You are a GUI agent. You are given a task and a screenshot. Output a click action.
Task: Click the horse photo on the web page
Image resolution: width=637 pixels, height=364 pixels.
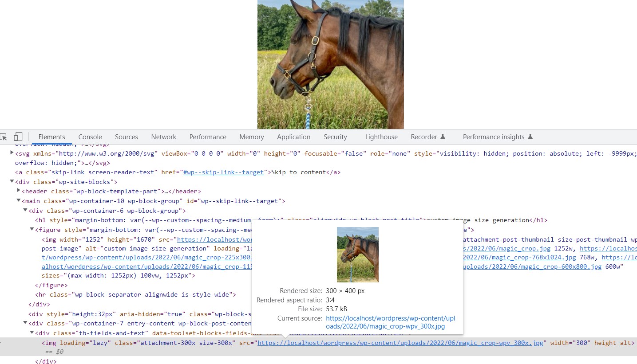[331, 64]
